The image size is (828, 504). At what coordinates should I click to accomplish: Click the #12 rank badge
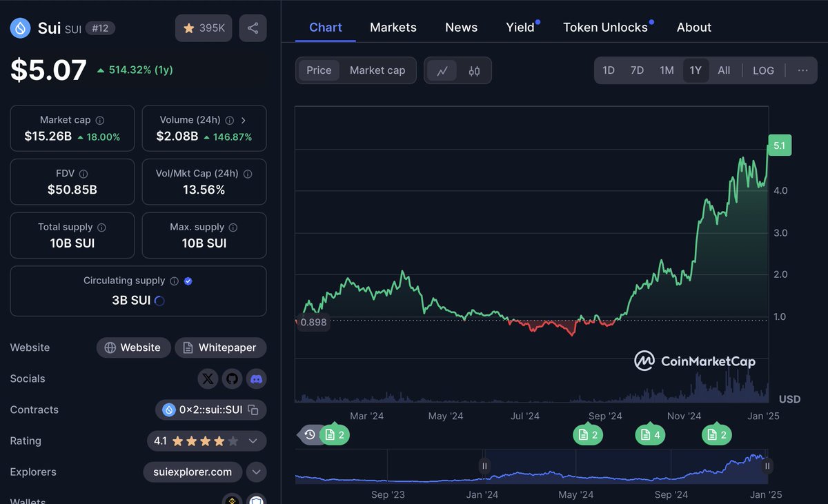click(x=100, y=28)
